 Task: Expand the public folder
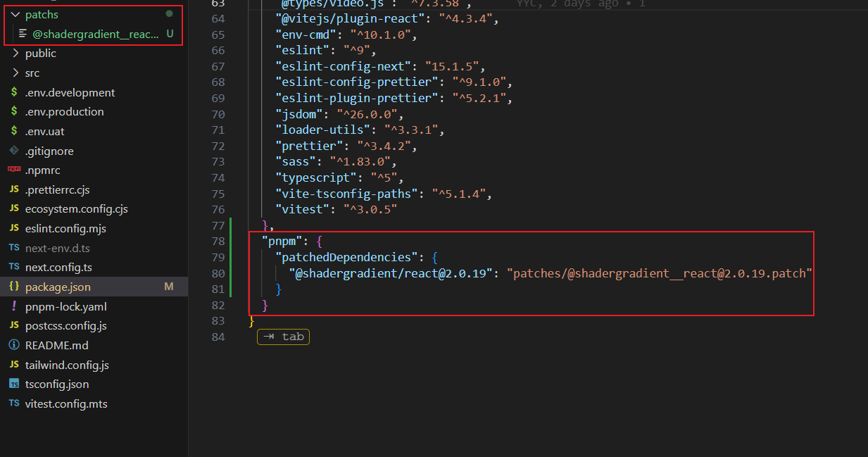click(x=40, y=54)
